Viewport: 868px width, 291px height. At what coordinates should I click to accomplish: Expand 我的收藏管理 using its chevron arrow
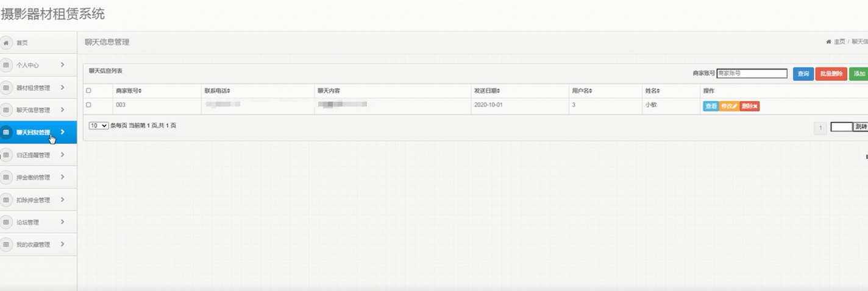point(62,244)
